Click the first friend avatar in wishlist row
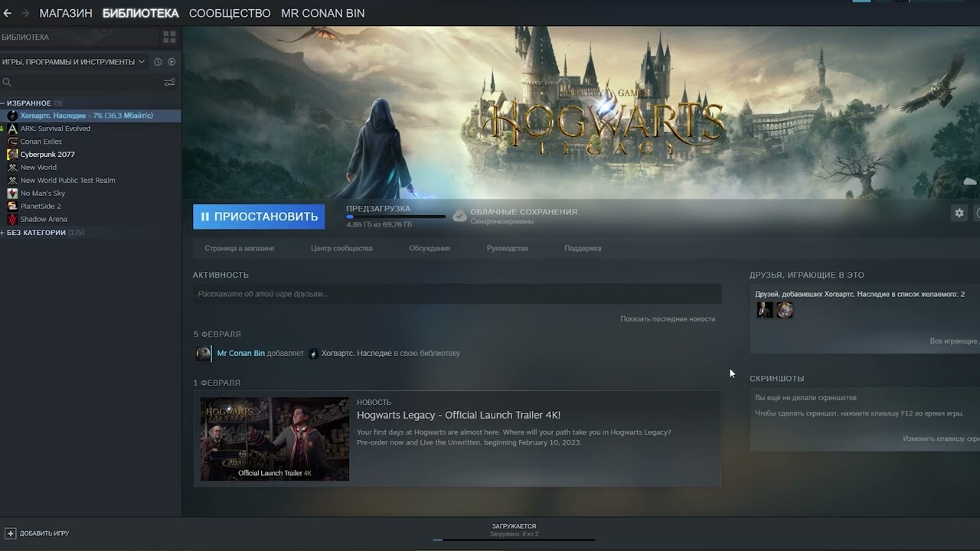The image size is (980, 551). click(x=765, y=310)
